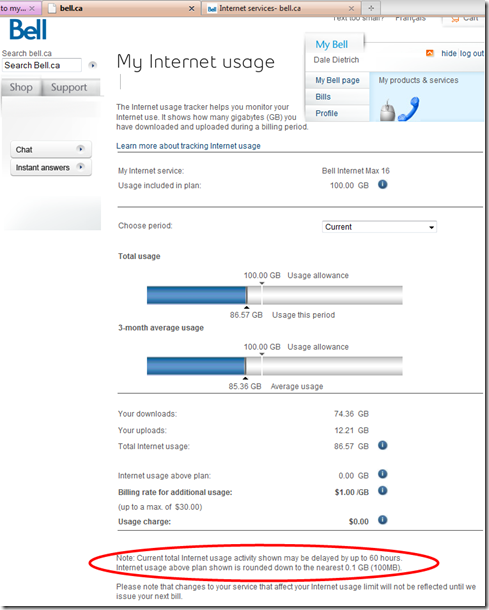Click the shopping cart icon

click(x=455, y=19)
